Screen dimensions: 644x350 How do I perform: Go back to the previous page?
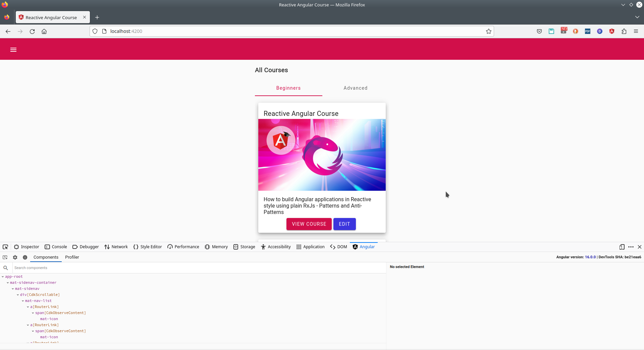(8, 31)
